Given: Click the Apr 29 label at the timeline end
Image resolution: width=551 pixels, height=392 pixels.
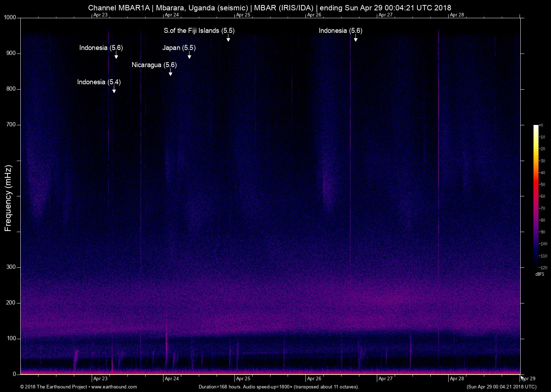Looking at the screenshot, I should click(529, 378).
